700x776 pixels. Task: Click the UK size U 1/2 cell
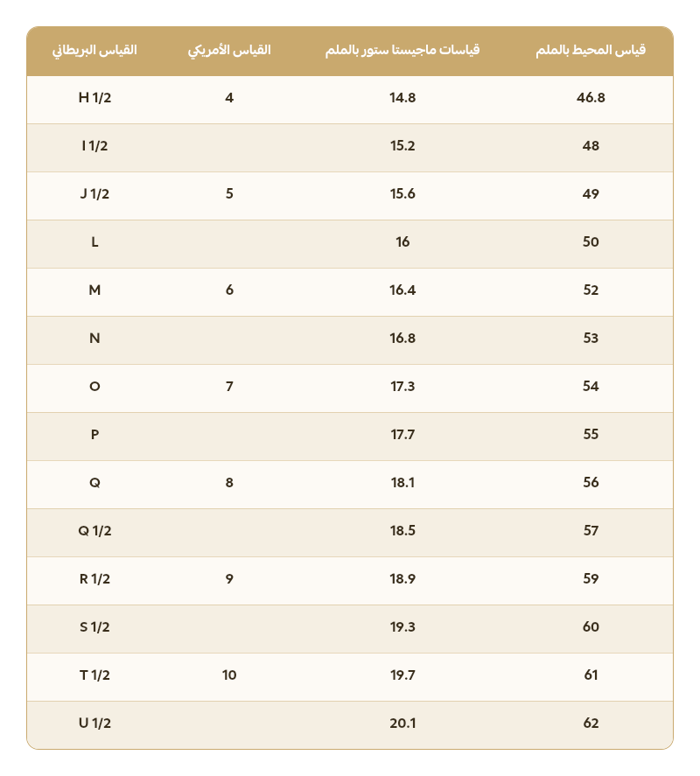click(x=94, y=724)
